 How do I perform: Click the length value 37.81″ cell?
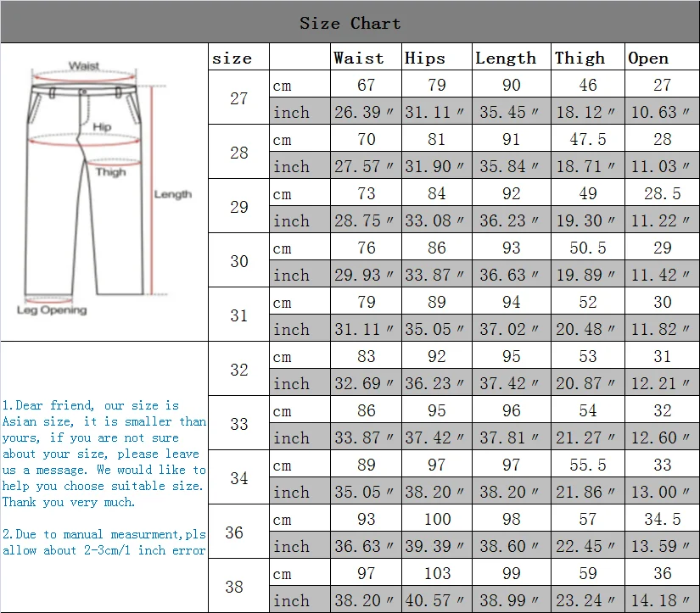pyautogui.click(x=512, y=437)
